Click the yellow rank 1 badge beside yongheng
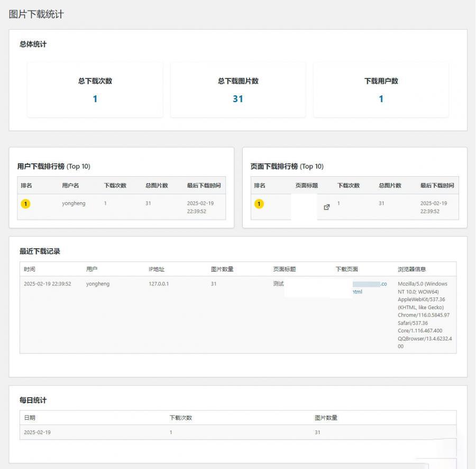476x469 pixels. click(26, 204)
